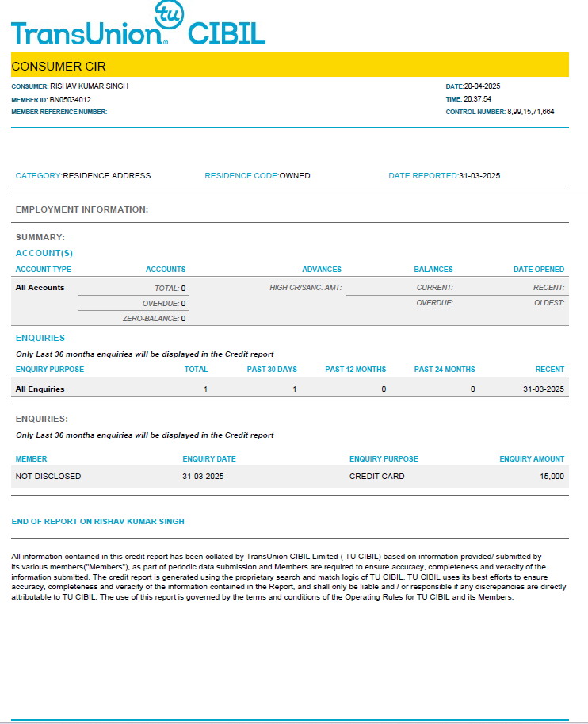Click END OF REPORT ON RISHAV KUMAR SINGH
This screenshot has height=724, width=588.
(97, 522)
